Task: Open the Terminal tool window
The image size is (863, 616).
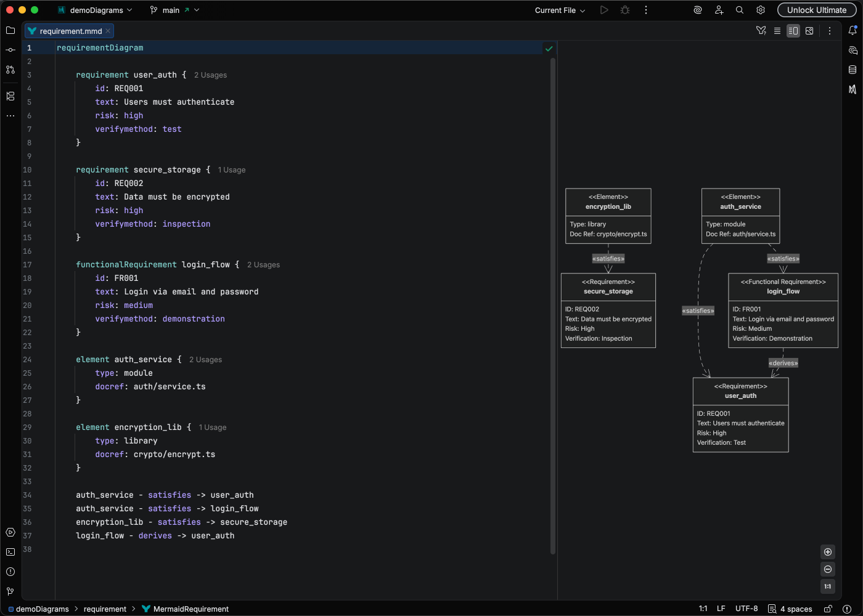Action: (10, 552)
